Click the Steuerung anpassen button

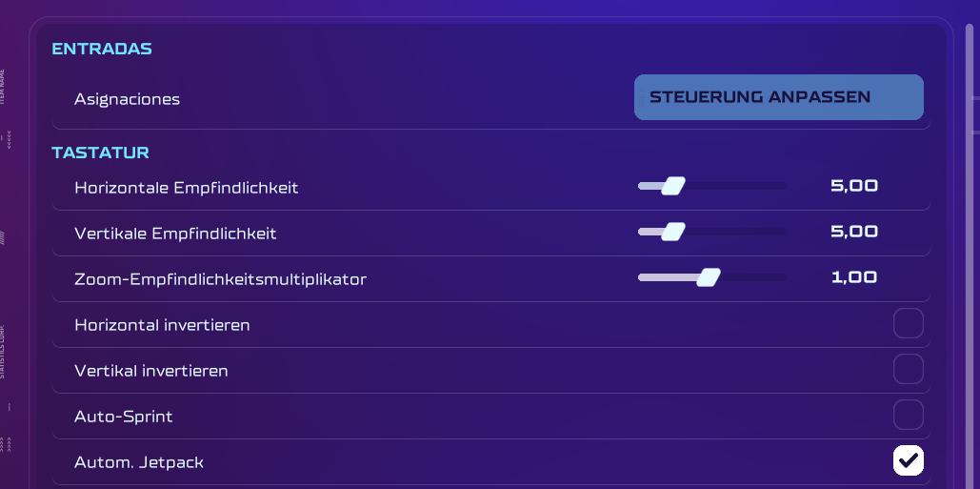pyautogui.click(x=778, y=97)
